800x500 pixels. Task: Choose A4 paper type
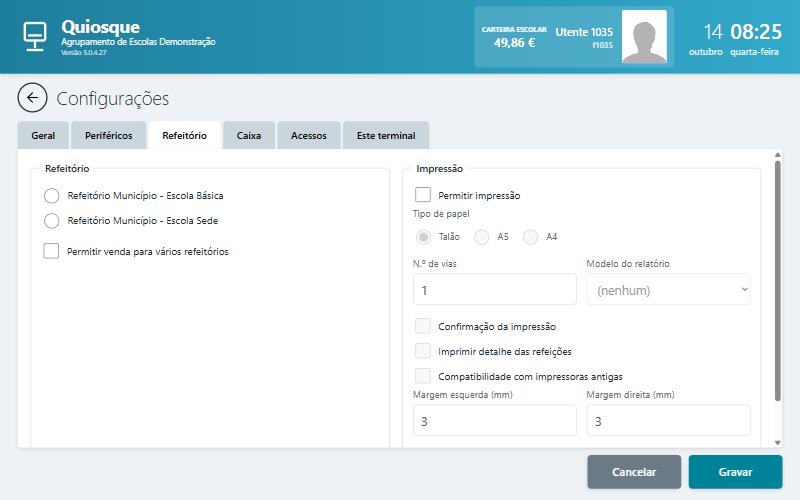pyautogui.click(x=531, y=237)
